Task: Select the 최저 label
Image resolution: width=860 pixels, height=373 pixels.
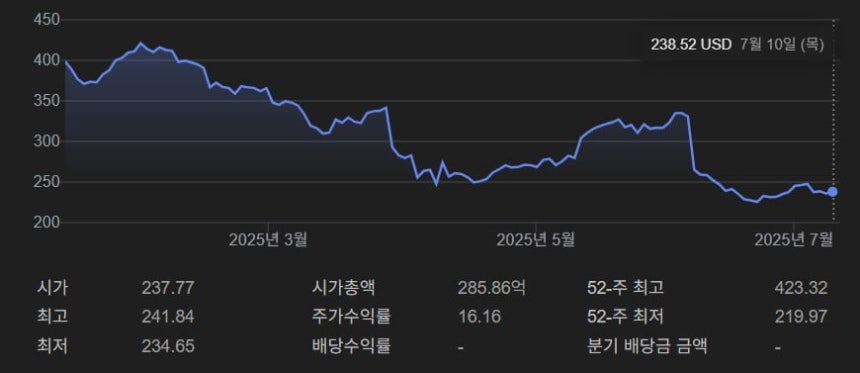Action: (x=53, y=346)
